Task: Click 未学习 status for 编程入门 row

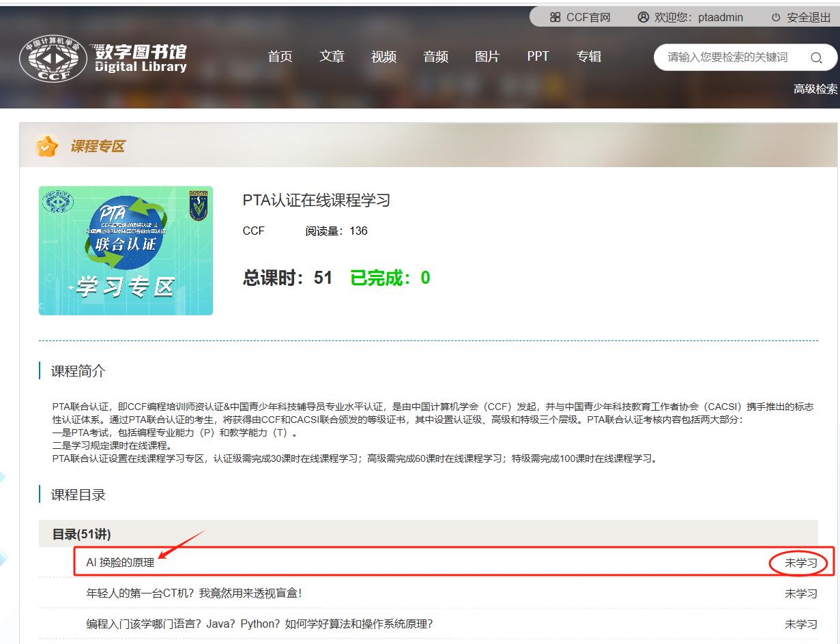Action: click(801, 624)
